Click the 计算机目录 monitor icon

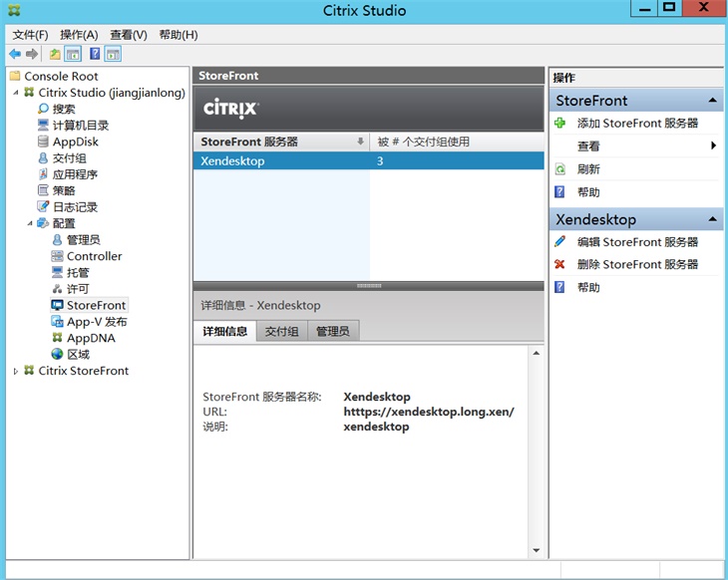point(43,125)
